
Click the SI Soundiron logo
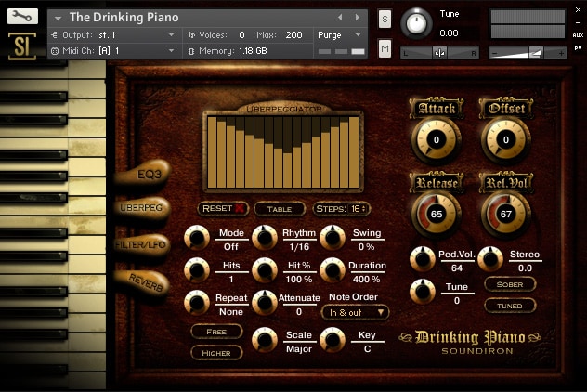[x=22, y=46]
